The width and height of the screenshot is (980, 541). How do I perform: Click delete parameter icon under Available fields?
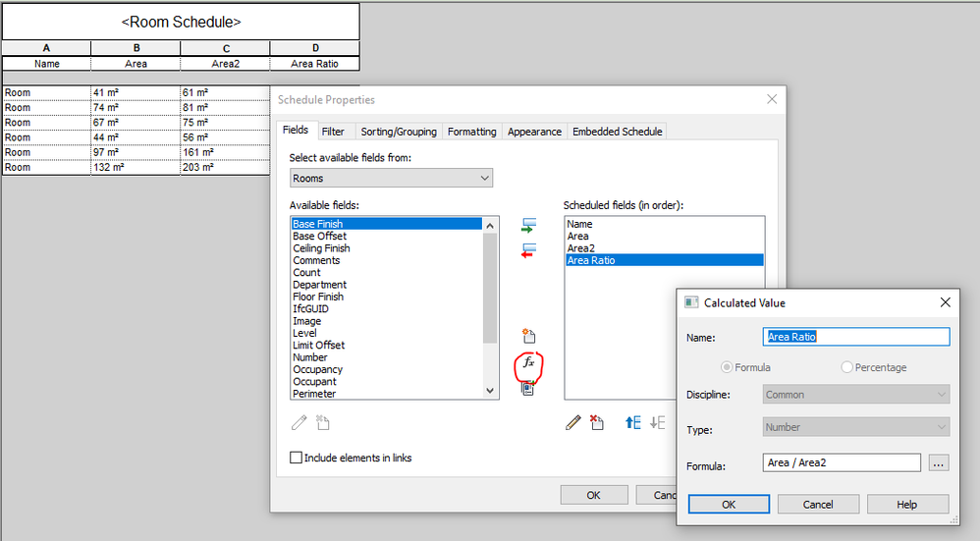click(322, 423)
